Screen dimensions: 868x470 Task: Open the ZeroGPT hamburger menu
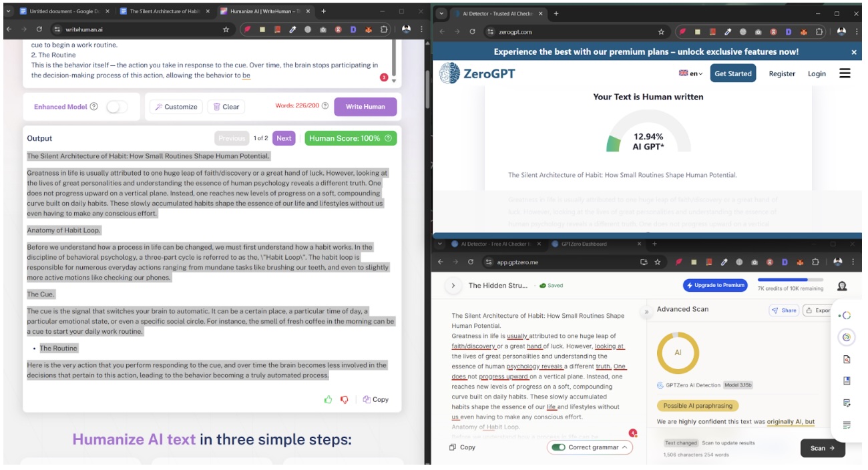tap(845, 73)
